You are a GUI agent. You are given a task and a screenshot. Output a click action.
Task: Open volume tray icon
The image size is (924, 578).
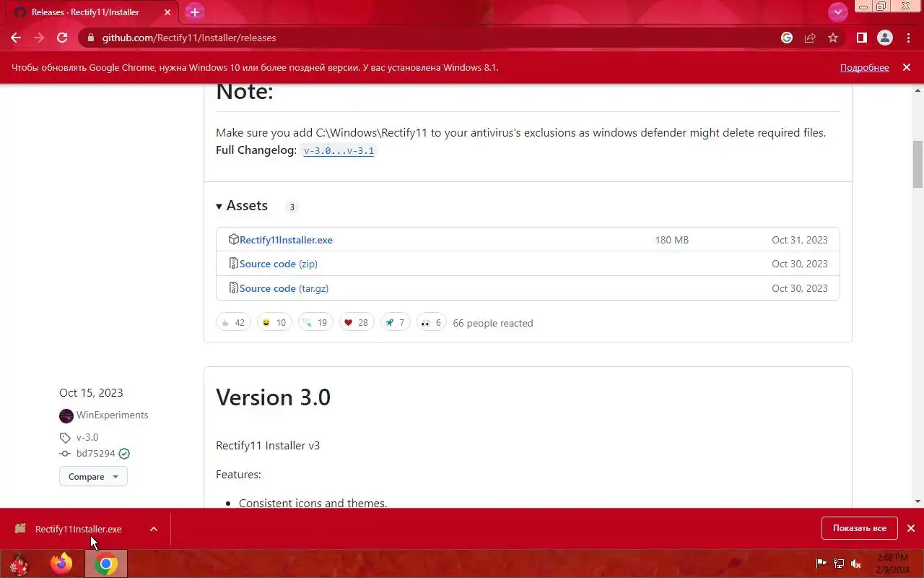click(856, 564)
